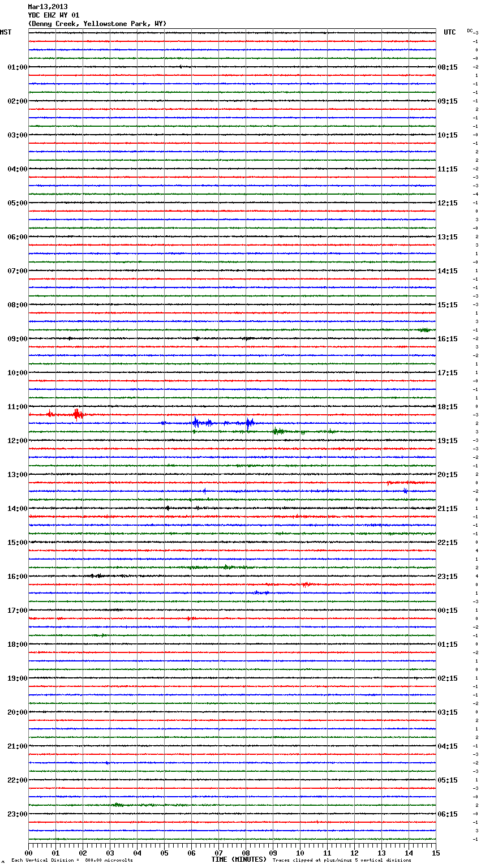
Task: Select the 14:00 MST time label
Action: point(18,509)
